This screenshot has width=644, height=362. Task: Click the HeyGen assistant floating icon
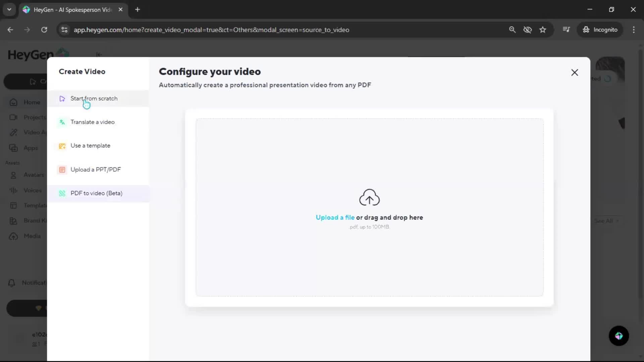(619, 336)
